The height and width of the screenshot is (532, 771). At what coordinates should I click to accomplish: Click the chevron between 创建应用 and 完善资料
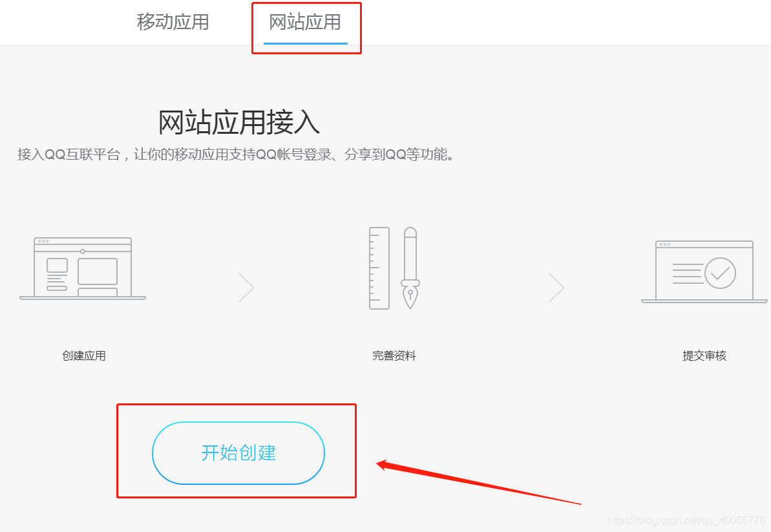[246, 287]
